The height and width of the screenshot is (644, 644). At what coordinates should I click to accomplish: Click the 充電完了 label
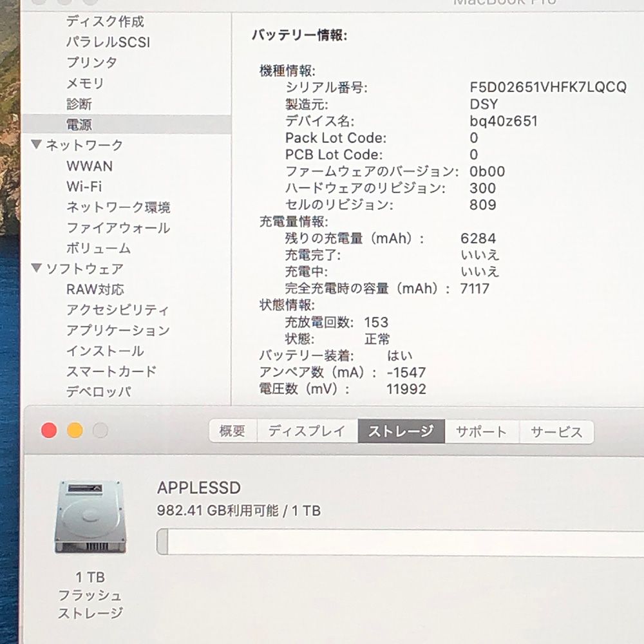tap(312, 254)
